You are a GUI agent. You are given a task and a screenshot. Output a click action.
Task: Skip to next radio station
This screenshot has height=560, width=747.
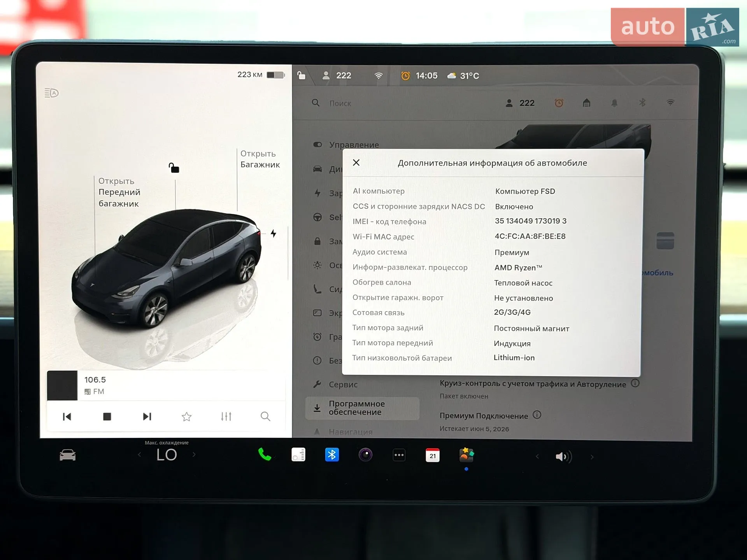coord(147,416)
